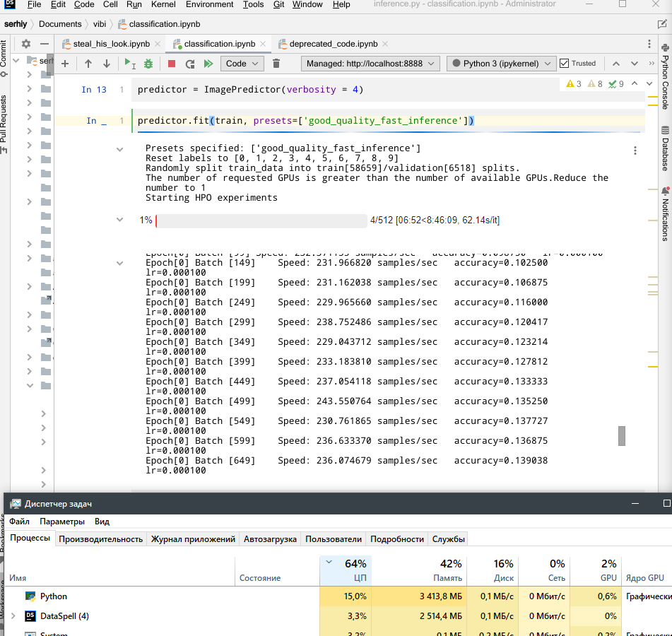Viewport: 672px width, 636px height.
Task: Click the warnings count indicator showing 3
Action: click(x=574, y=83)
